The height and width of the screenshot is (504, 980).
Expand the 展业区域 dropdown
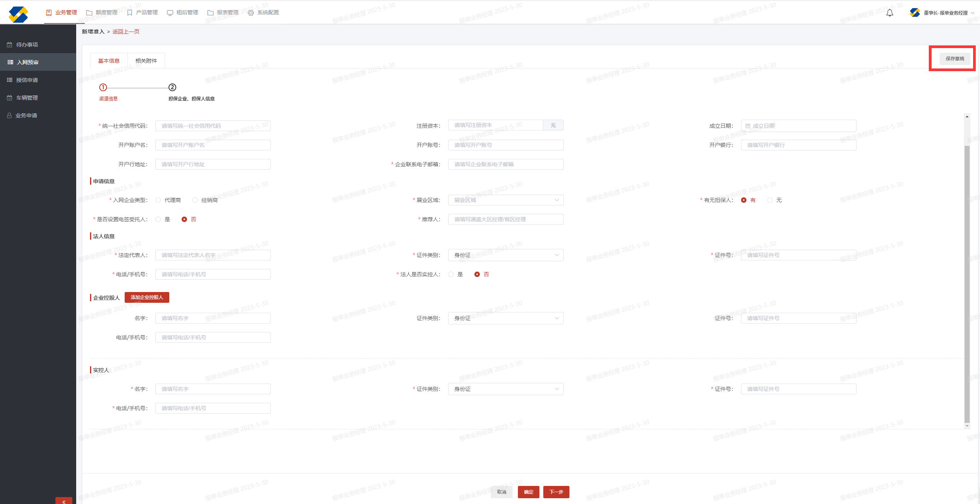click(x=505, y=200)
